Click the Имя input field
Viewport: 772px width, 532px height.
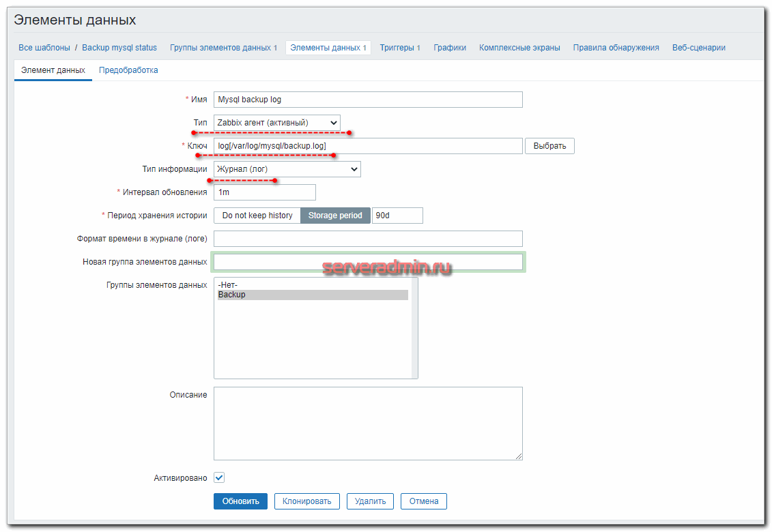(x=368, y=100)
